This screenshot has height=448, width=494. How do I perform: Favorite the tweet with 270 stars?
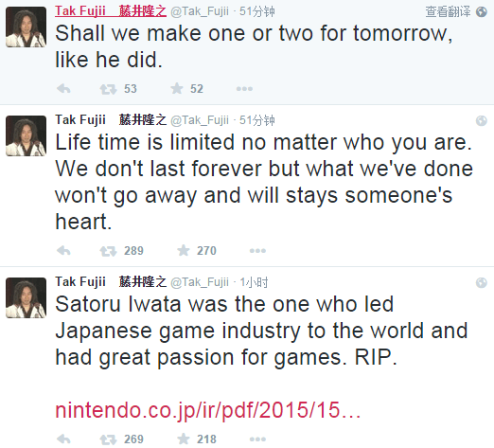[x=184, y=250]
